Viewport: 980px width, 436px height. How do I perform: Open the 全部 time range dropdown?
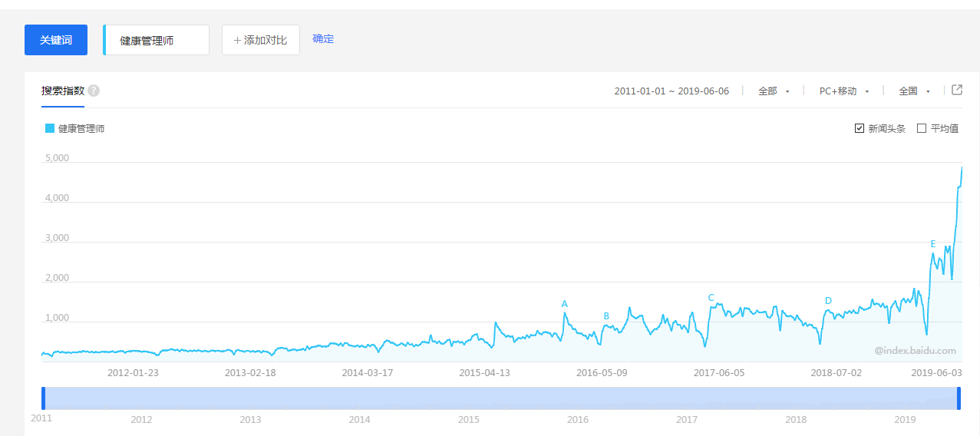click(774, 91)
